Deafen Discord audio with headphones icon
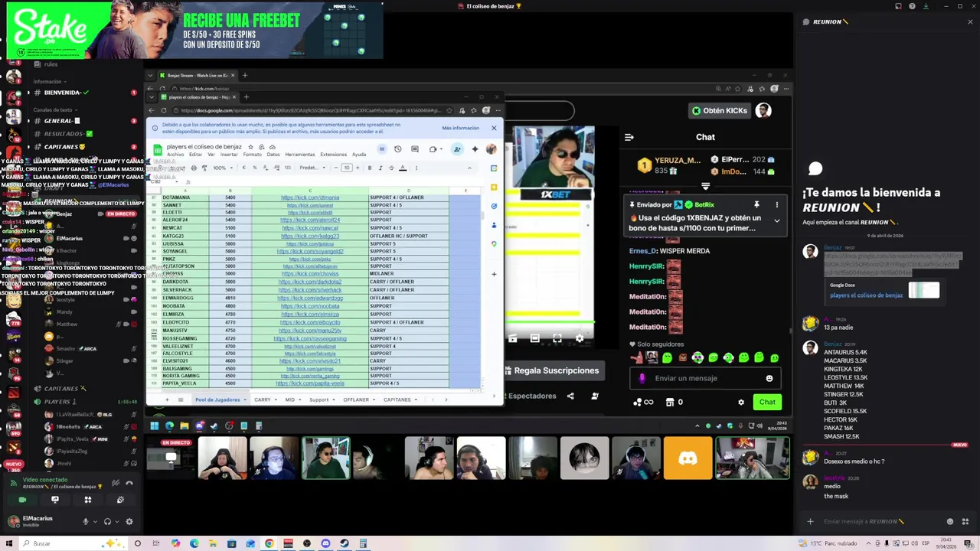980x551 pixels. pos(107,522)
